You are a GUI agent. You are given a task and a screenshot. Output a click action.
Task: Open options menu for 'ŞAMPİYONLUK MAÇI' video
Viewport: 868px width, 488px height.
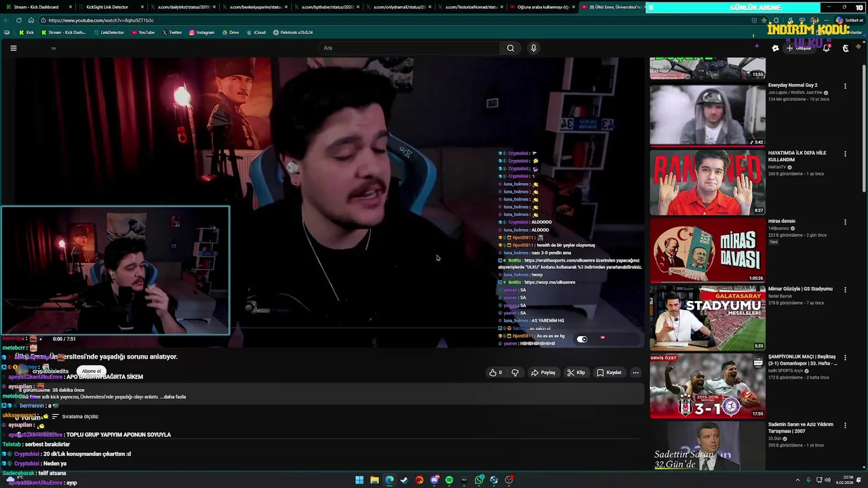[x=845, y=357]
